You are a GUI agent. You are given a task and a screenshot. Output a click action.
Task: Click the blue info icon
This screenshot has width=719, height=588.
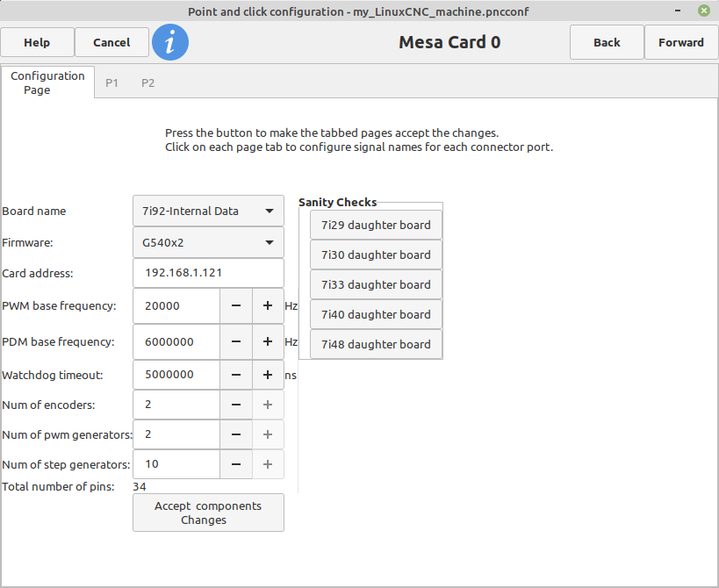[170, 42]
